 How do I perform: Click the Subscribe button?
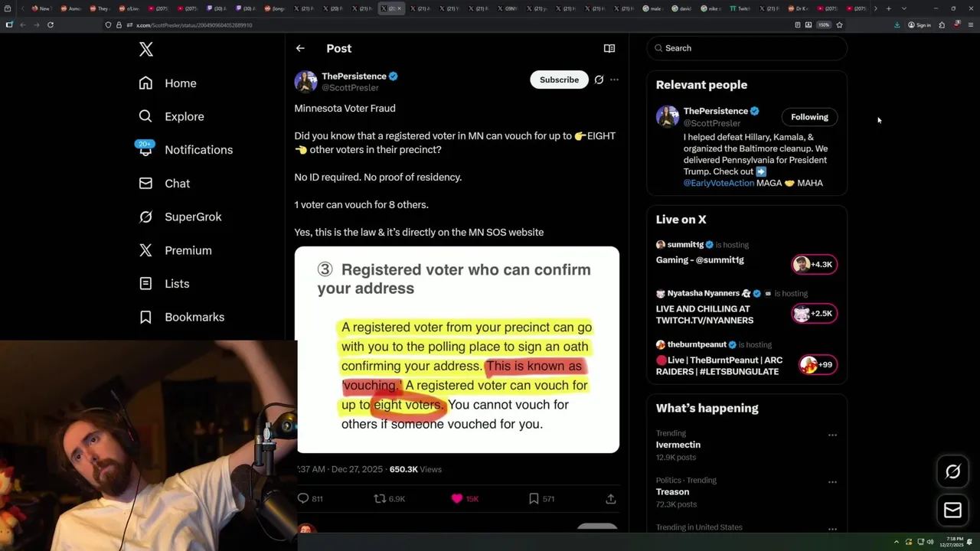559,80
